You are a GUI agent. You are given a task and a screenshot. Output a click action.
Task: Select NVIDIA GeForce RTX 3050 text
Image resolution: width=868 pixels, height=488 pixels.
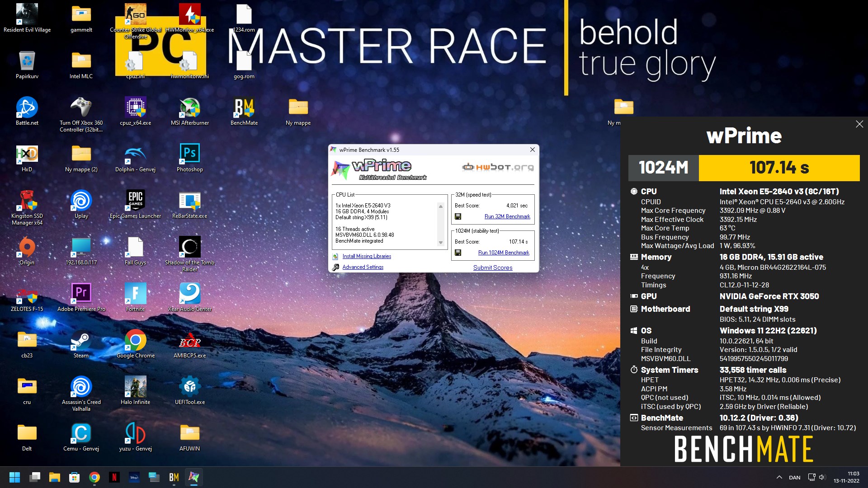coord(769,296)
